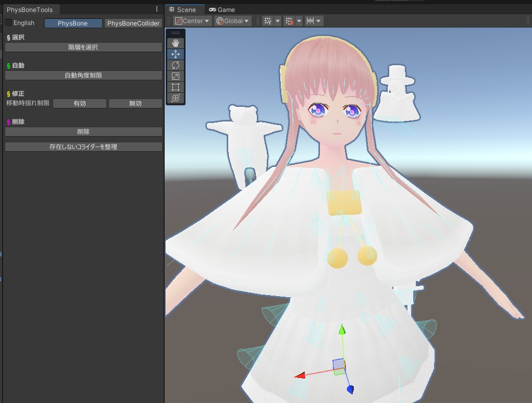Click the 無効 button

(135, 104)
